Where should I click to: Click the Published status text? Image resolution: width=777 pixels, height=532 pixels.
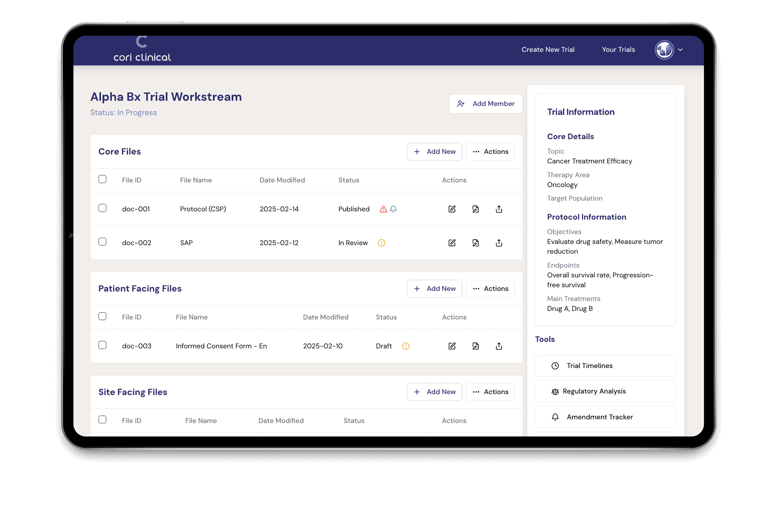[x=354, y=209]
